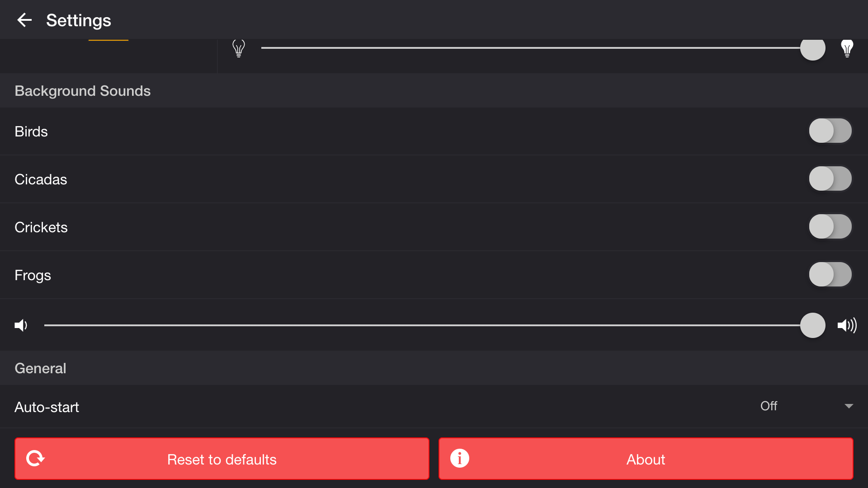Go back using the arrow icon
Image resolution: width=868 pixels, height=488 pixels.
[24, 20]
